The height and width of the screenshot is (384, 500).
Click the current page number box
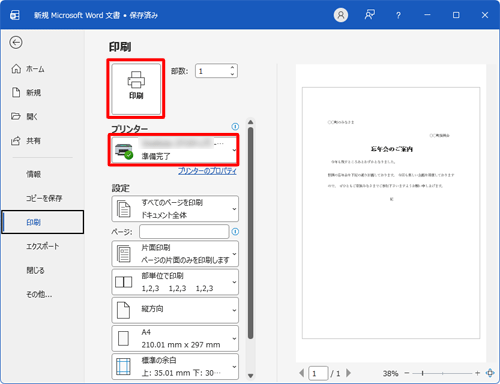[x=318, y=373]
